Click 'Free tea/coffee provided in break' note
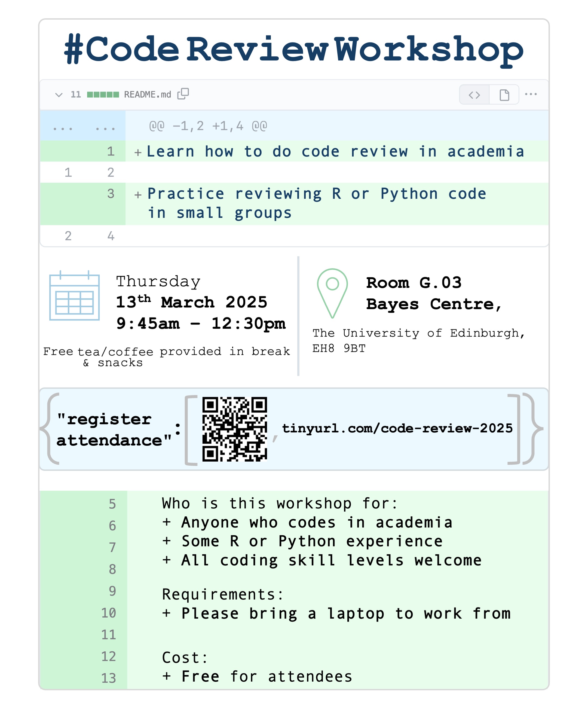 coord(166,351)
